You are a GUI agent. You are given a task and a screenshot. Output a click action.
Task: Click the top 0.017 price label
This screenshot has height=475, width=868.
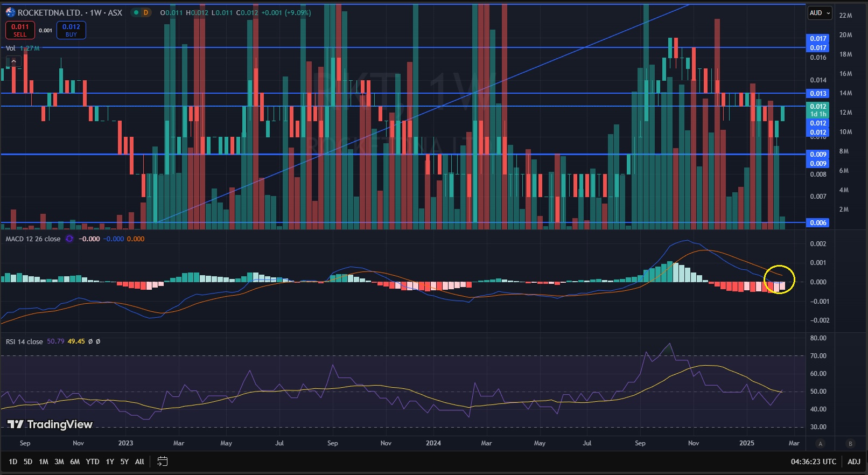[818, 39]
